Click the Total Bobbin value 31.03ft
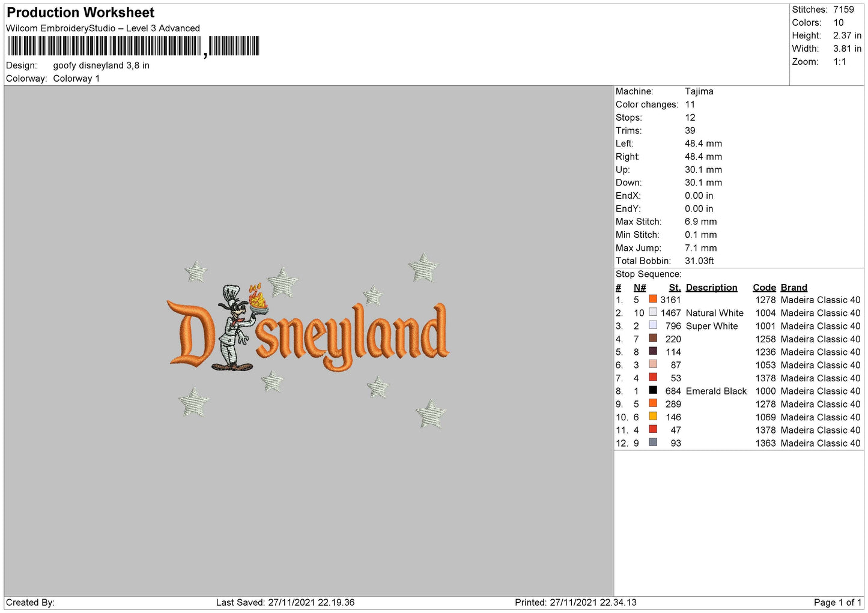The height and width of the screenshot is (613, 868). pyautogui.click(x=699, y=261)
